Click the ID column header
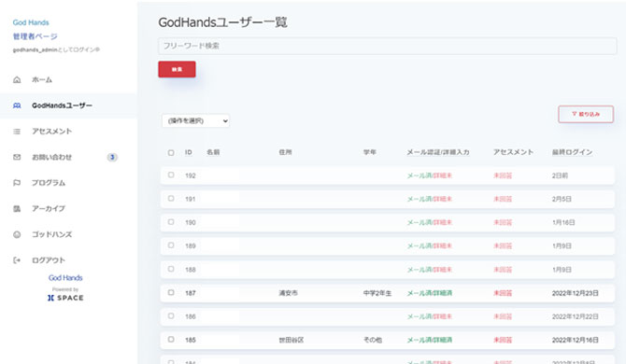626x364 pixels. coord(189,152)
